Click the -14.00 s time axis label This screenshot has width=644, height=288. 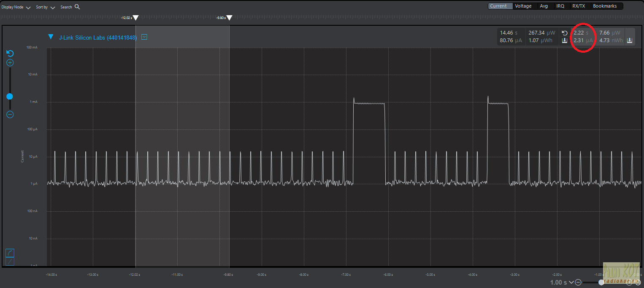pyautogui.click(x=51, y=275)
